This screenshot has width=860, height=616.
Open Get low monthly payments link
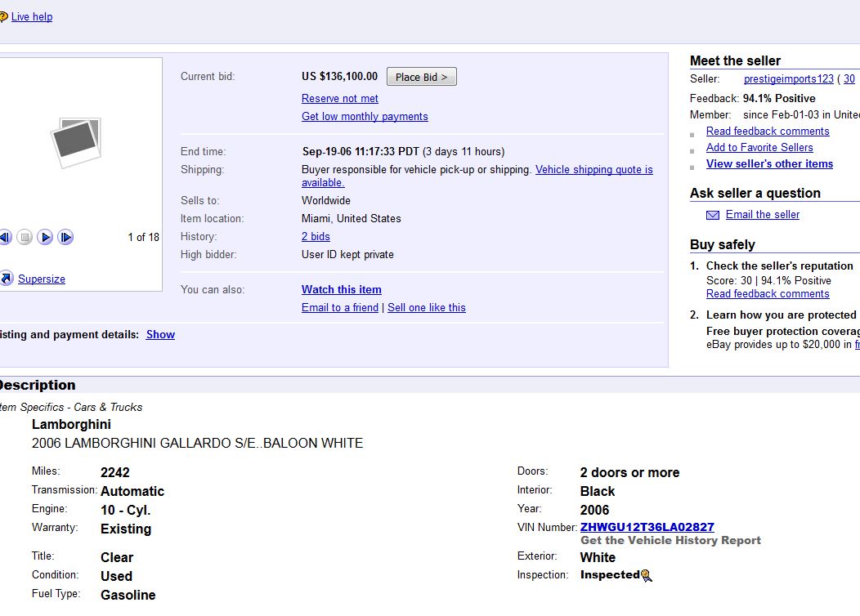point(365,116)
